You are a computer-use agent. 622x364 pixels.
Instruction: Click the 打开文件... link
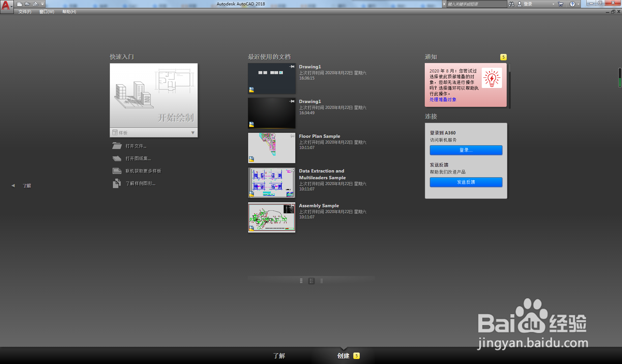[136, 146]
